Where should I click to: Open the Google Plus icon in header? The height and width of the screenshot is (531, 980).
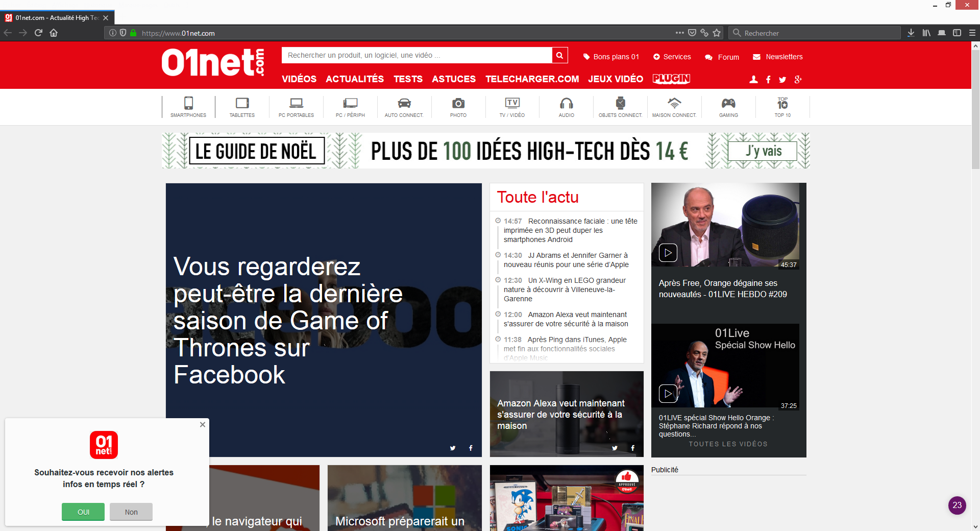tap(798, 80)
